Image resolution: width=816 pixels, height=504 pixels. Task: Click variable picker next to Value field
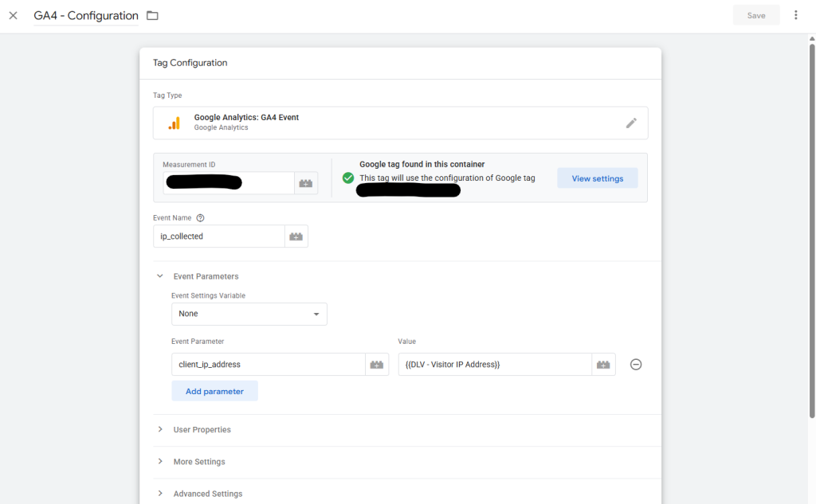click(x=603, y=365)
